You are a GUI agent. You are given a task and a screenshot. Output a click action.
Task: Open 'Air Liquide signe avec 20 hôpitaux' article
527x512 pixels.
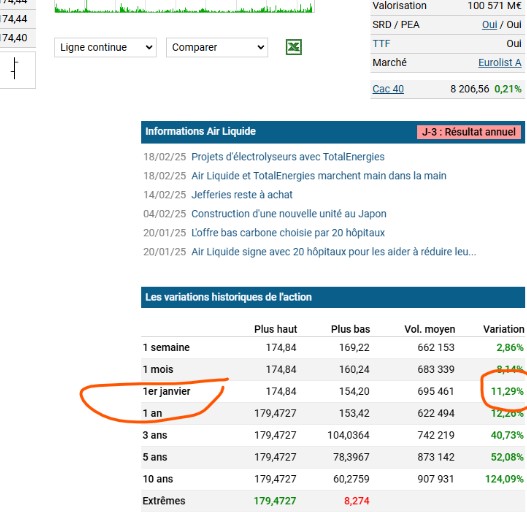[x=333, y=251]
